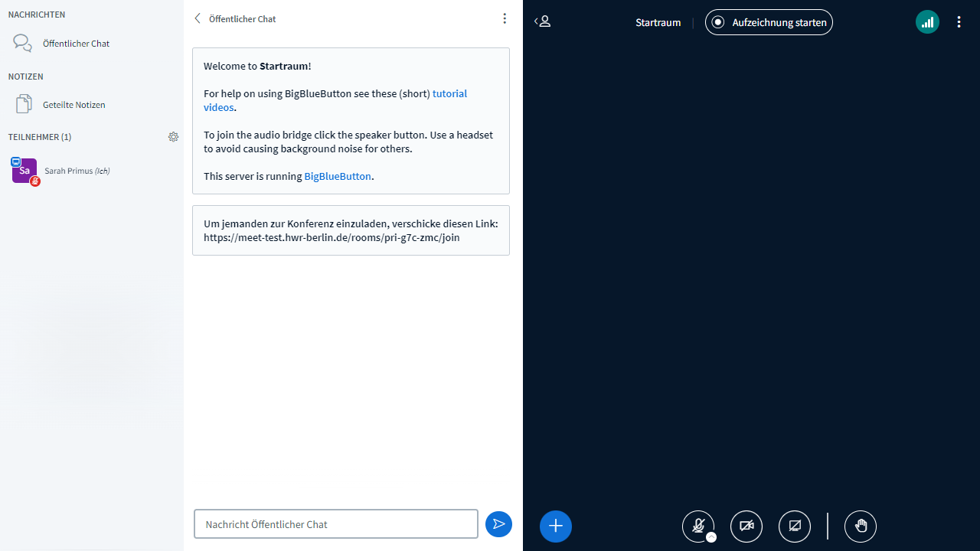Follow the BigBlueButton link
Image resolution: width=980 pixels, height=551 pixels.
pyautogui.click(x=338, y=176)
